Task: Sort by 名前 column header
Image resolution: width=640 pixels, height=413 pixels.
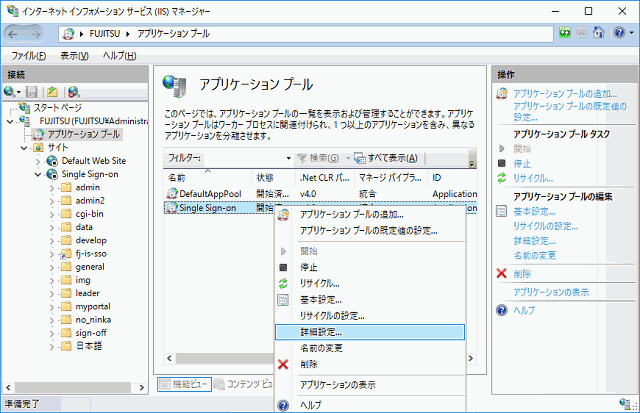Action: click(207, 178)
